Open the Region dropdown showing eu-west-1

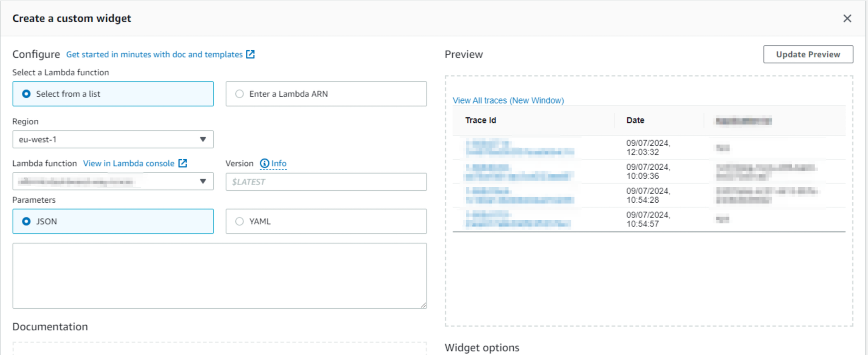click(113, 139)
